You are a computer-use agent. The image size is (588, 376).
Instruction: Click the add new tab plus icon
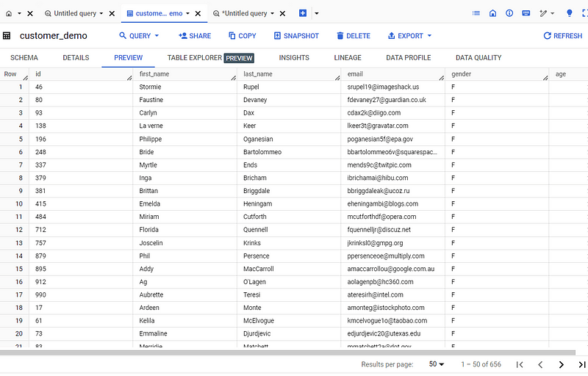pos(303,13)
